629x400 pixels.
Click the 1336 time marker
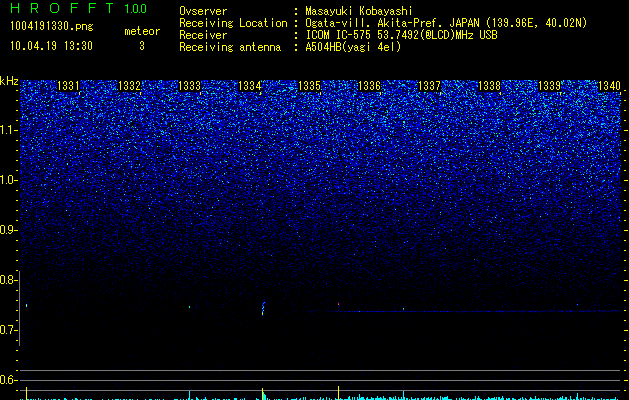369,86
